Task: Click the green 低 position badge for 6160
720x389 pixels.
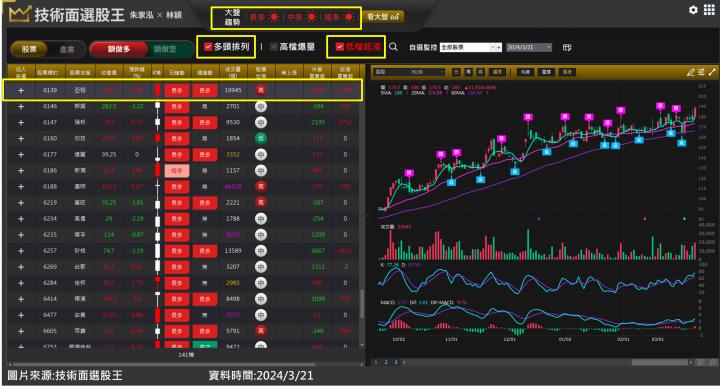Action: pyautogui.click(x=261, y=139)
